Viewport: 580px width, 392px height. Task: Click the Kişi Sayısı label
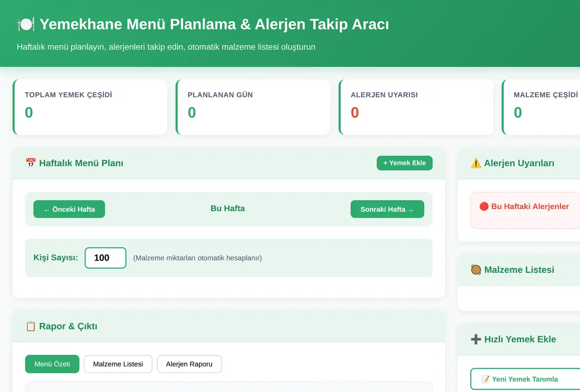click(x=56, y=258)
